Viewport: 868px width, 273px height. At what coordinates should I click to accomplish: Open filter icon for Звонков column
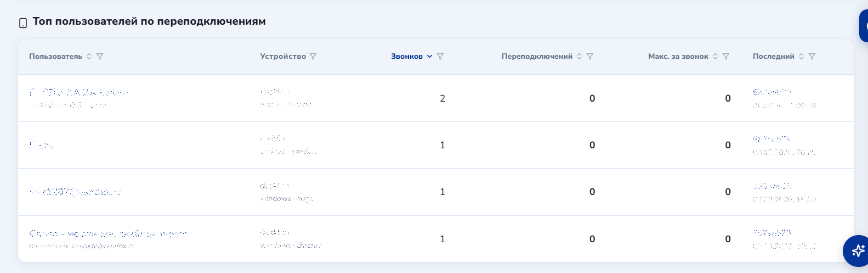pos(440,57)
